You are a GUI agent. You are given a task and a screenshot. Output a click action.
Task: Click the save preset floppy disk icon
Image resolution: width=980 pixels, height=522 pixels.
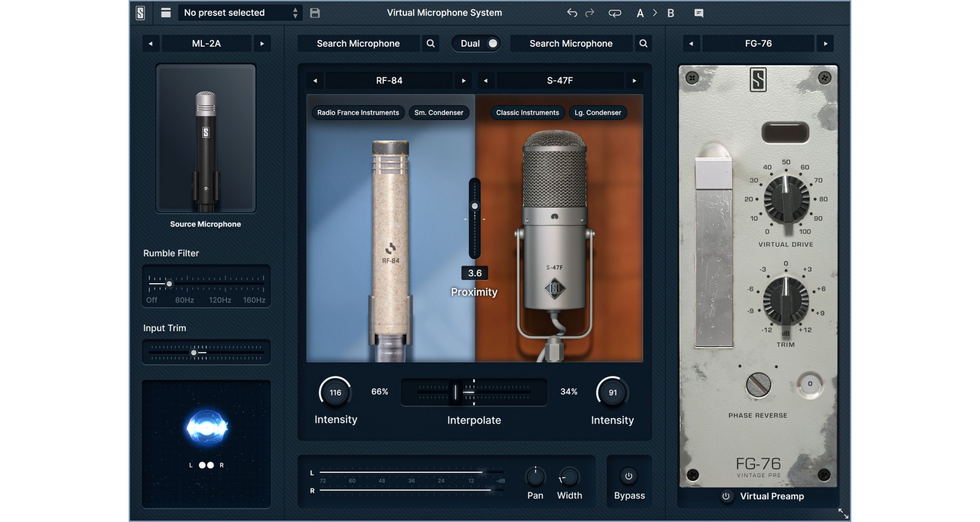click(315, 13)
